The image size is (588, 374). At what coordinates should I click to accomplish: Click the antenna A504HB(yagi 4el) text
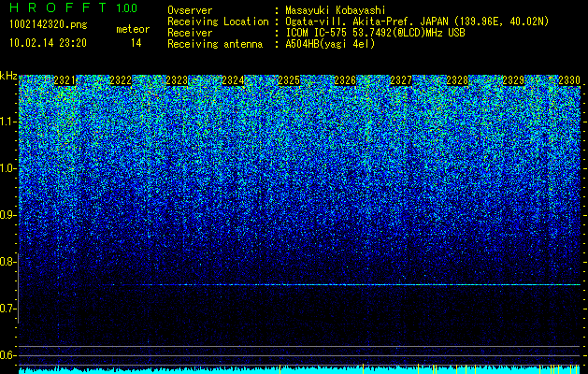[330, 44]
